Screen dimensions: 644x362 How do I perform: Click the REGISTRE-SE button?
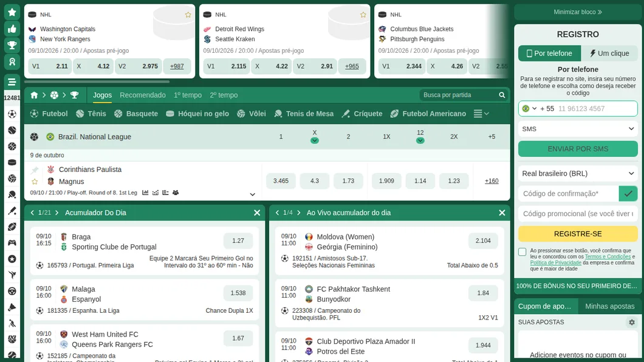tap(578, 234)
